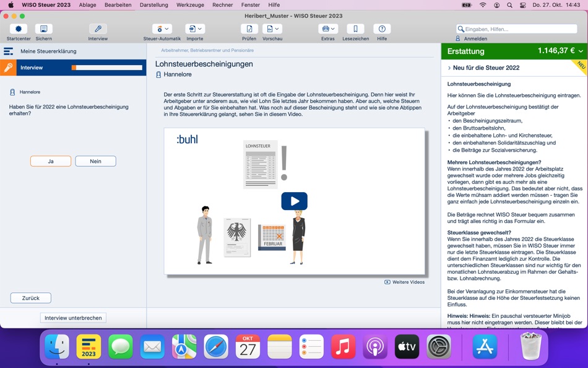
Task: Open the Weitere Videos link
Action: click(x=405, y=282)
